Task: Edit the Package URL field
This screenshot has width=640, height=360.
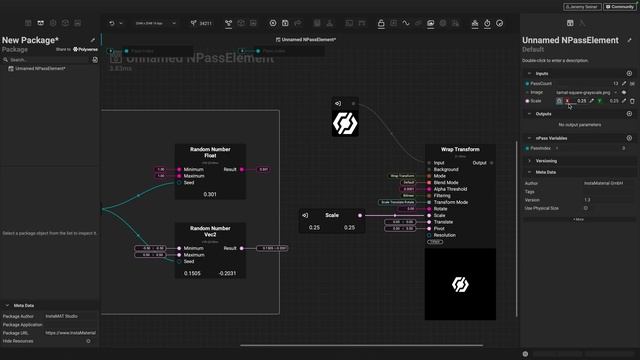Action: point(70,333)
